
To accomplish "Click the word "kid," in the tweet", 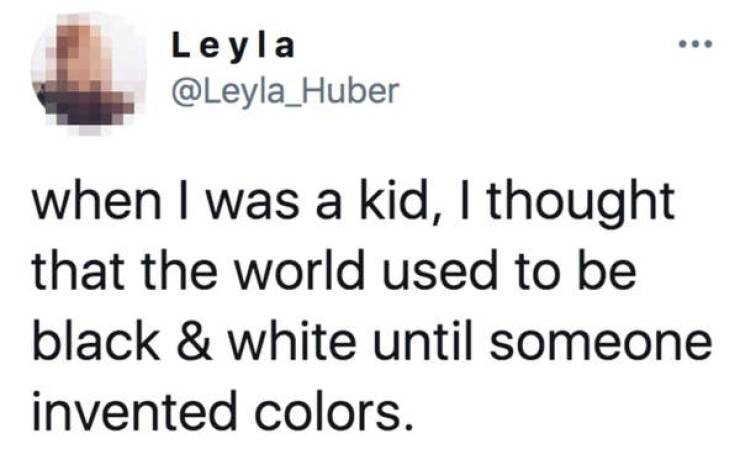I will click(x=387, y=205).
